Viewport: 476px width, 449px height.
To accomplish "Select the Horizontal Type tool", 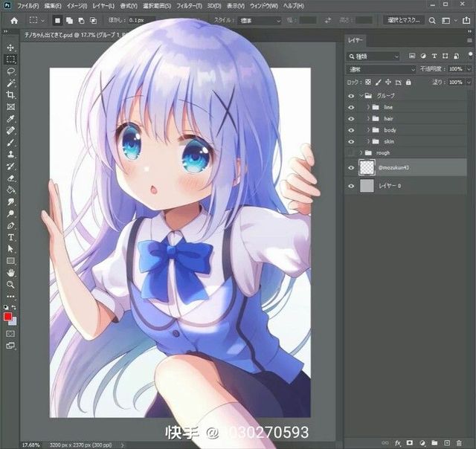I will (10, 237).
